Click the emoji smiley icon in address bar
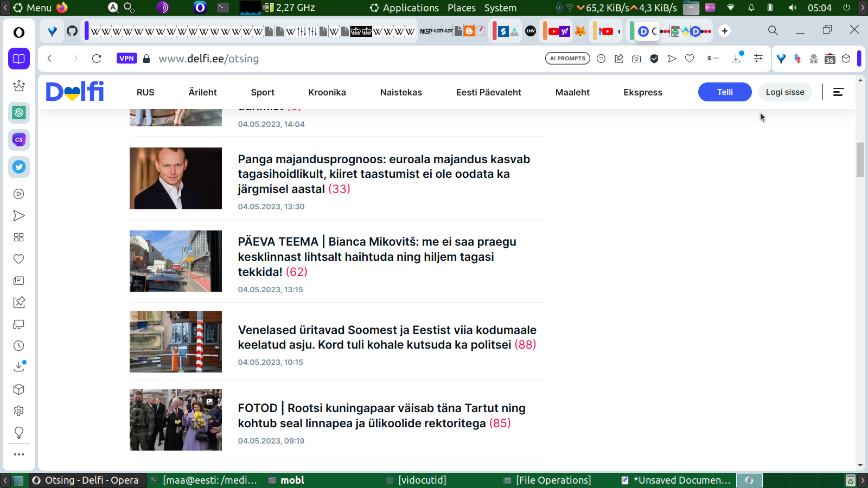This screenshot has height=488, width=868. (601, 59)
